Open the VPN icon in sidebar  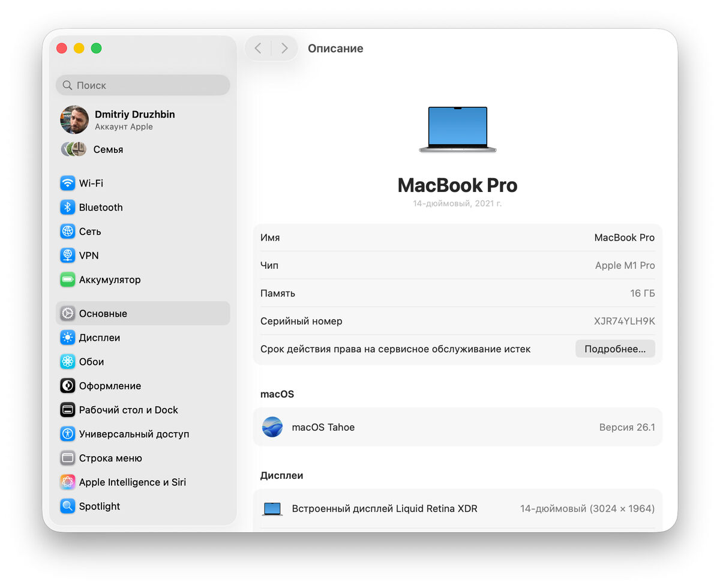click(68, 255)
